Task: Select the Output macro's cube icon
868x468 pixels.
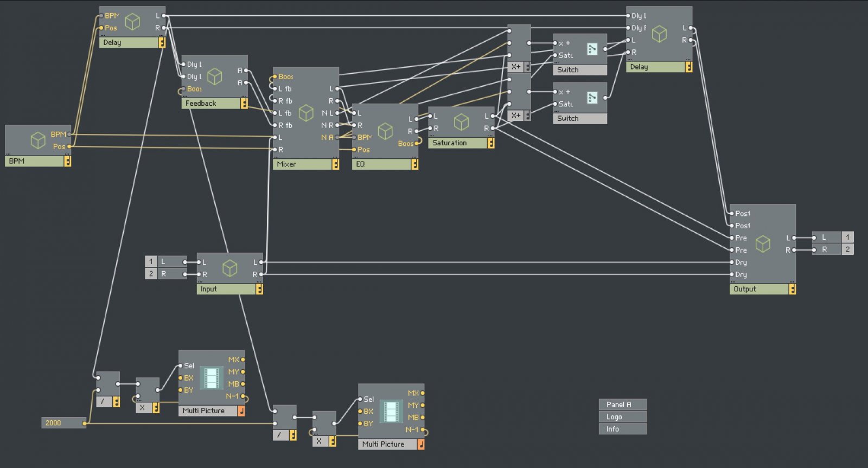Action: (763, 243)
